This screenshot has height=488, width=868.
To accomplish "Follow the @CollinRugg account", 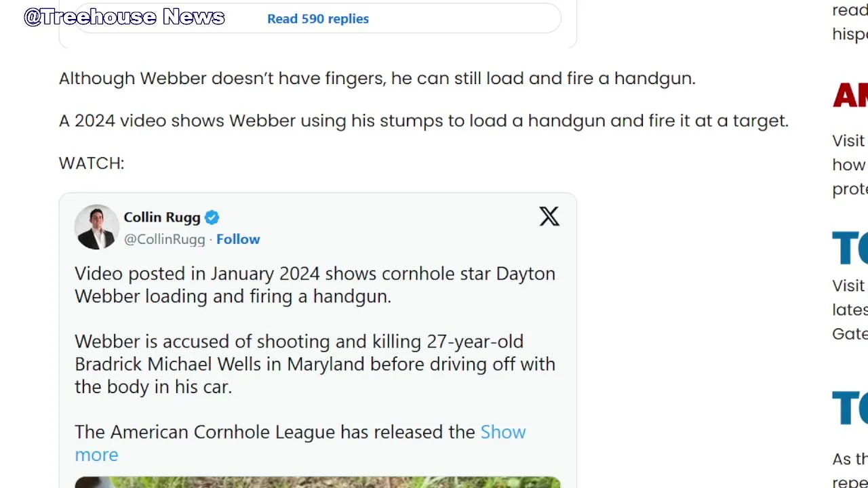I will coord(238,239).
